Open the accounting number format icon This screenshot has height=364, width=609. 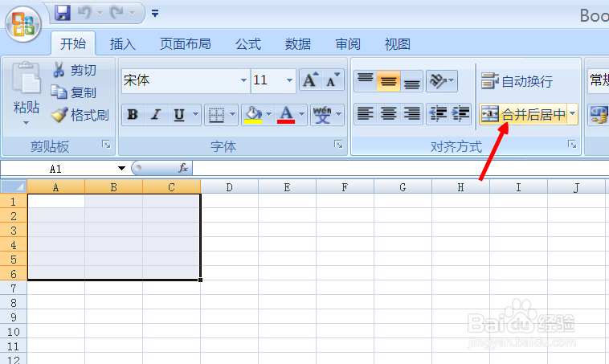[599, 114]
